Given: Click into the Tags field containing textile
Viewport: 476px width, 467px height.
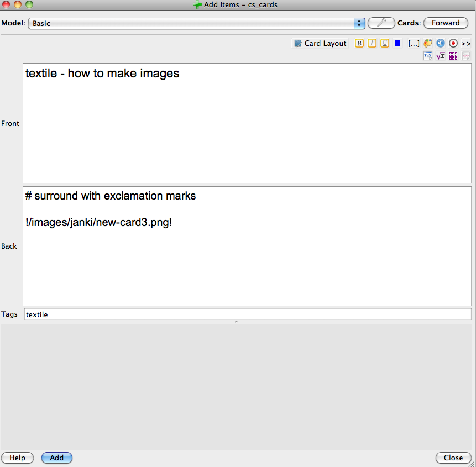Looking at the screenshot, I should pos(247,314).
